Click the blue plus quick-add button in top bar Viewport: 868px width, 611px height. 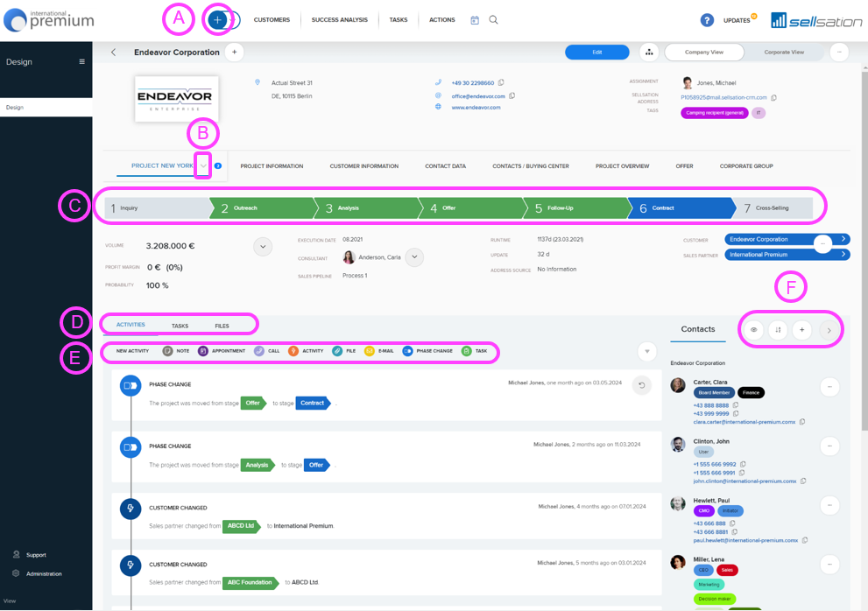[217, 20]
